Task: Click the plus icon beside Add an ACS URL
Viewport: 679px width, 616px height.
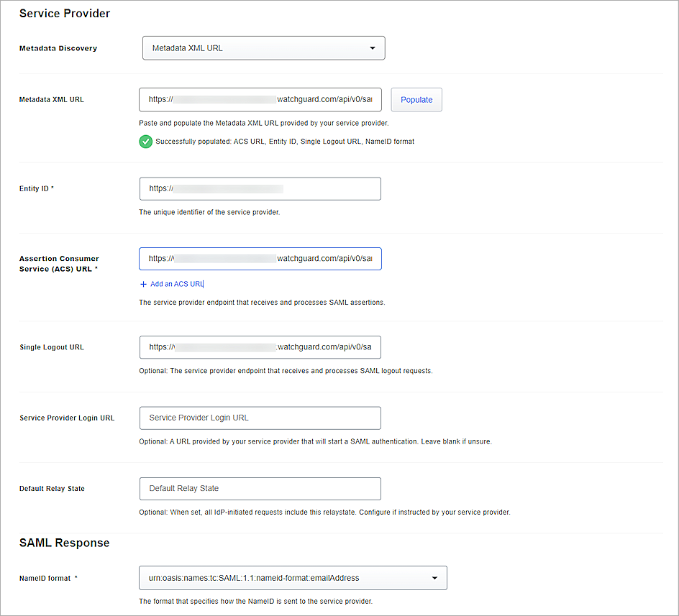Action: coord(144,284)
